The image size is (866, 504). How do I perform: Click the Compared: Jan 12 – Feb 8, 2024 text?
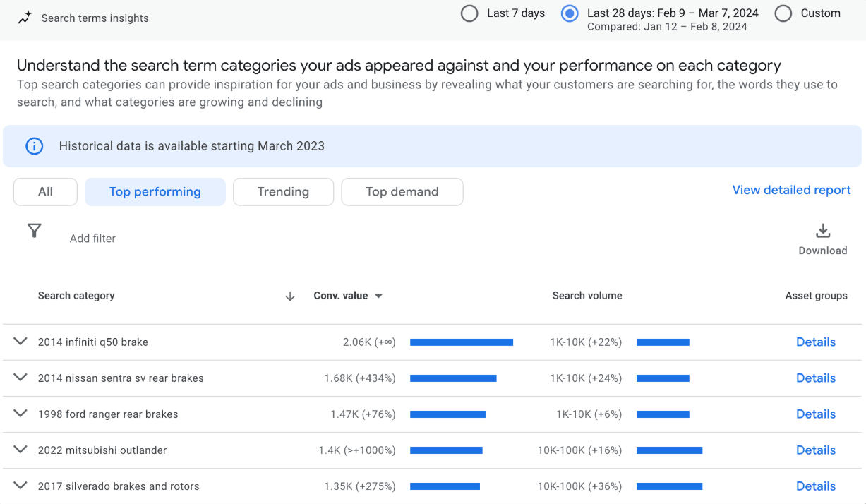667,27
